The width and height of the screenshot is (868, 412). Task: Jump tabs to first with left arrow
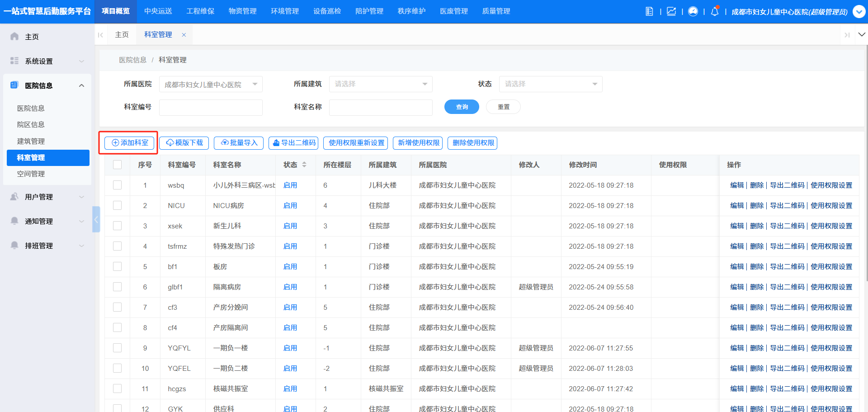click(x=100, y=35)
